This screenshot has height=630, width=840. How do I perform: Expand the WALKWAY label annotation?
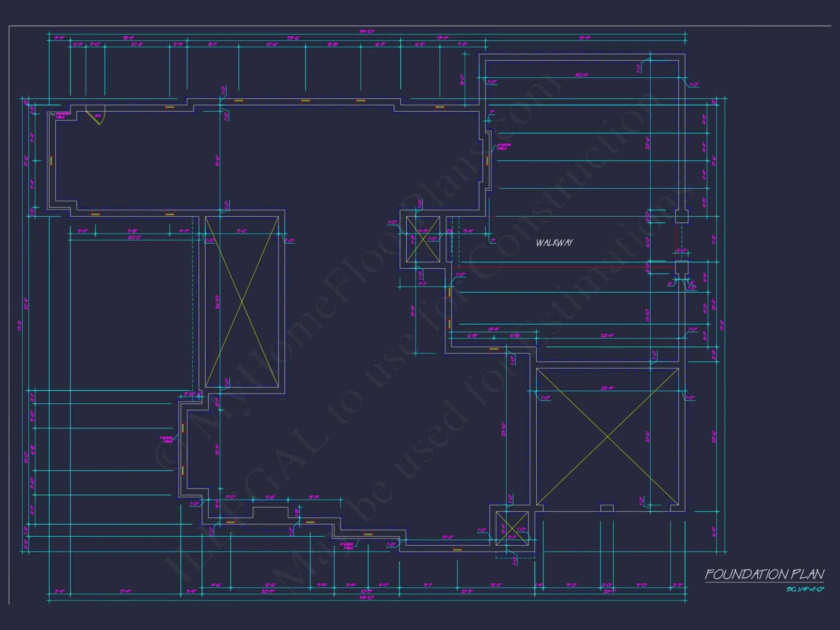tap(555, 243)
